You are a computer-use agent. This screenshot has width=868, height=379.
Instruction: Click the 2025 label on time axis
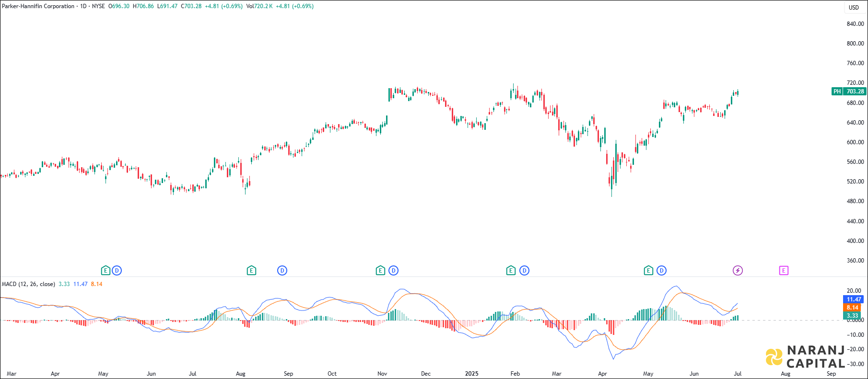(472, 374)
